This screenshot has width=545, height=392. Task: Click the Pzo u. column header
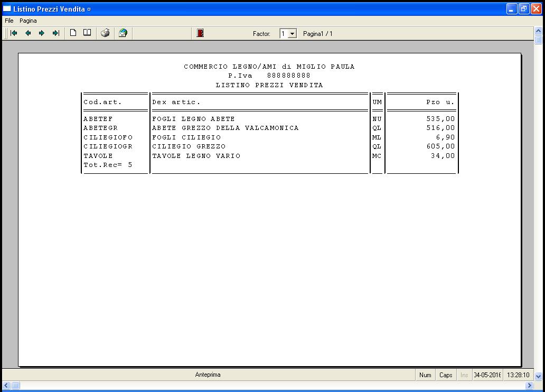[x=440, y=102]
